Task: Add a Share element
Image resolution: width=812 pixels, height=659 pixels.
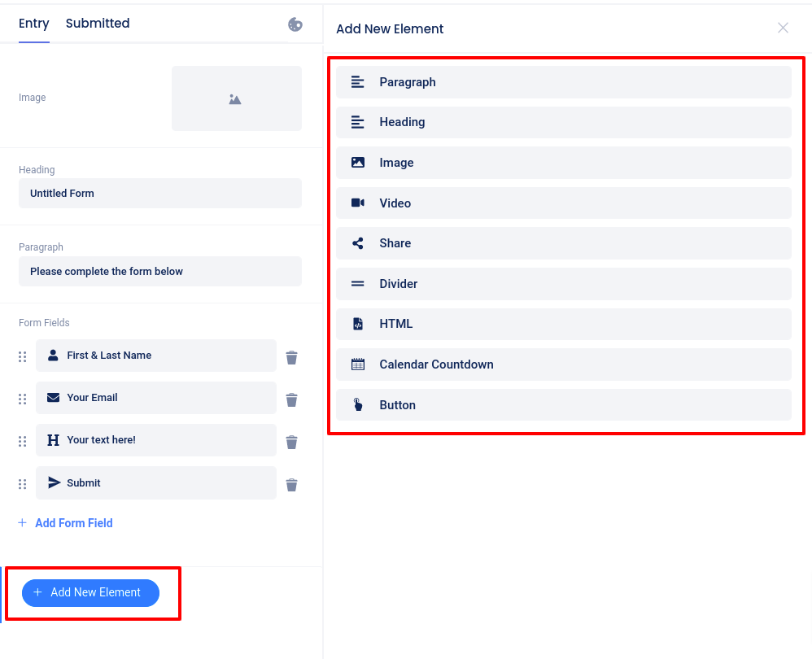Action: coord(563,243)
